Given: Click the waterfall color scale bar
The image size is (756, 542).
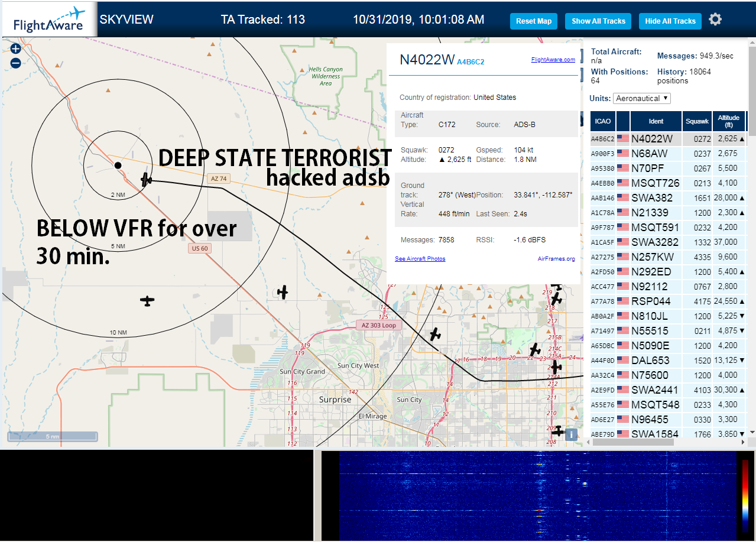Looking at the screenshot, I should click(745, 495).
